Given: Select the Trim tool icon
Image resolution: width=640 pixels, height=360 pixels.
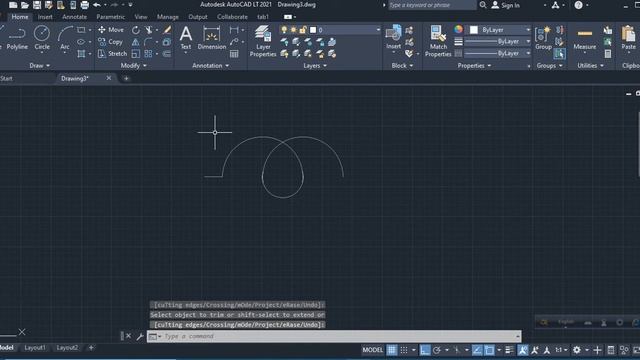Looking at the screenshot, I should pyautogui.click(x=149, y=30).
